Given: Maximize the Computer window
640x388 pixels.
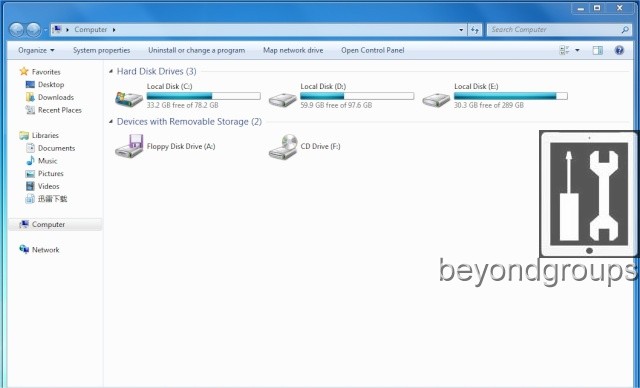Looking at the screenshot, I should tap(597, 8).
